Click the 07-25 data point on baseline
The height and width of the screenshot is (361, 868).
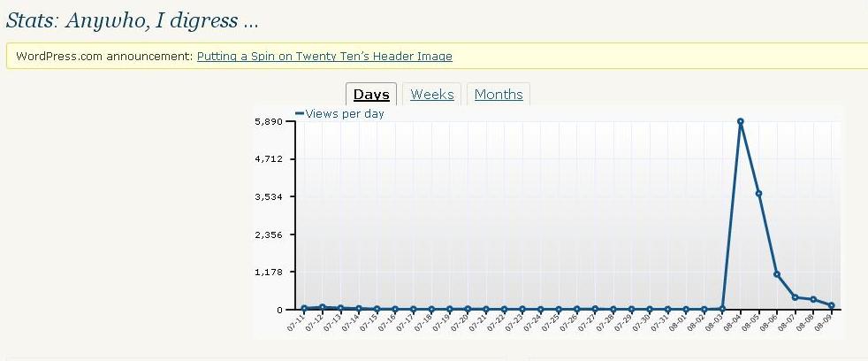(x=559, y=309)
